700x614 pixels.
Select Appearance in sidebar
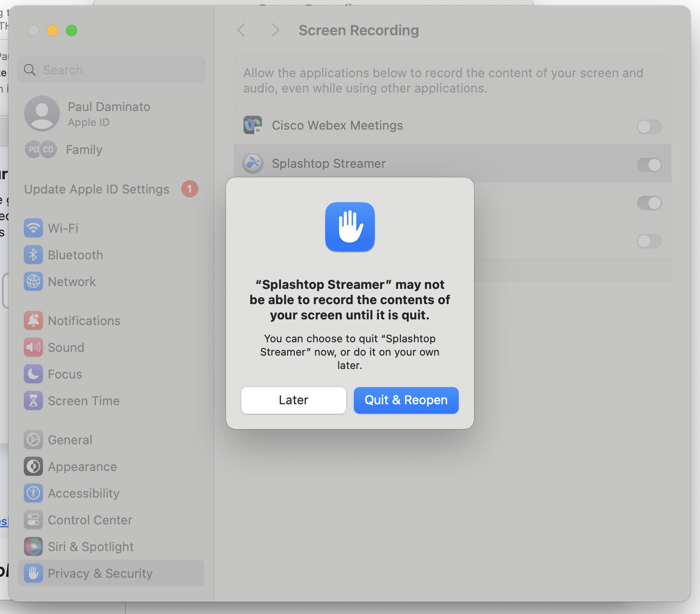(x=111, y=467)
